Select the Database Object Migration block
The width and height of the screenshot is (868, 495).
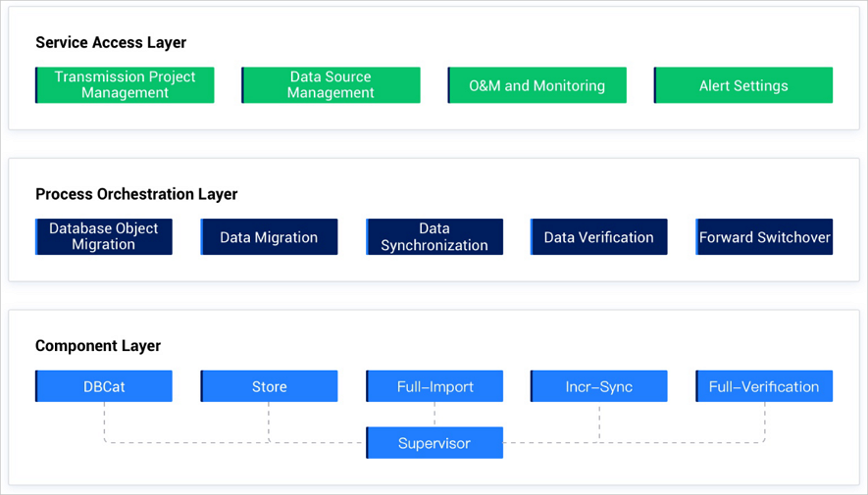click(104, 237)
